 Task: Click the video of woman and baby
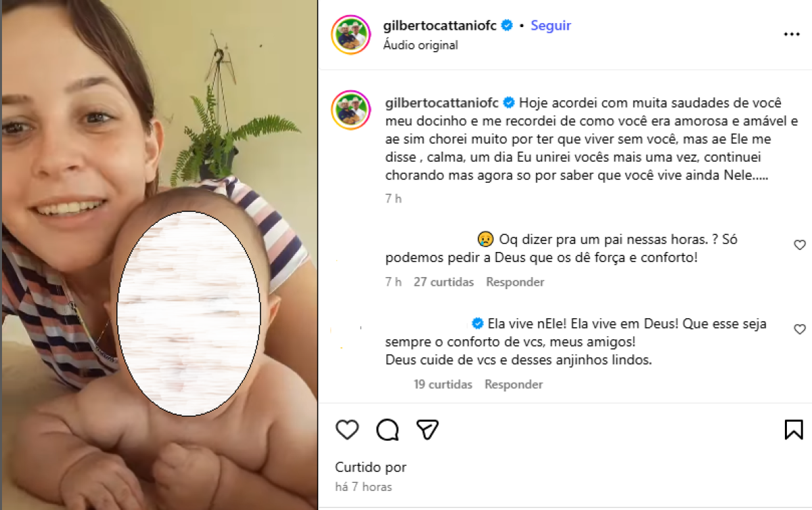159,255
